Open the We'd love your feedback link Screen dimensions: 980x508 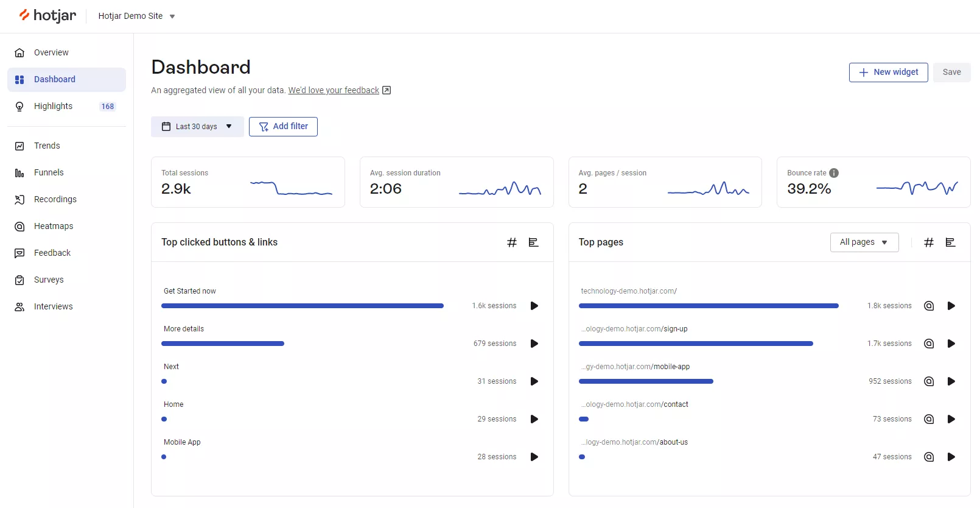click(x=334, y=90)
